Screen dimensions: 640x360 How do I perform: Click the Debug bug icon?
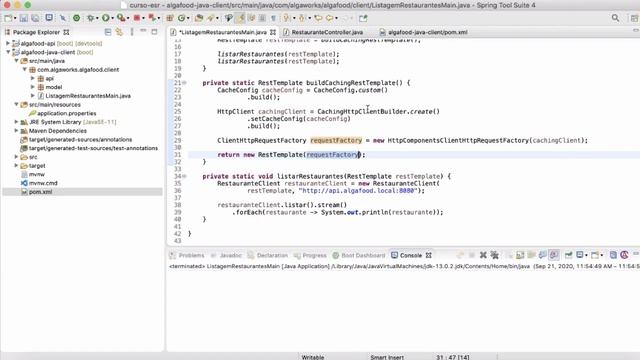[90, 18]
